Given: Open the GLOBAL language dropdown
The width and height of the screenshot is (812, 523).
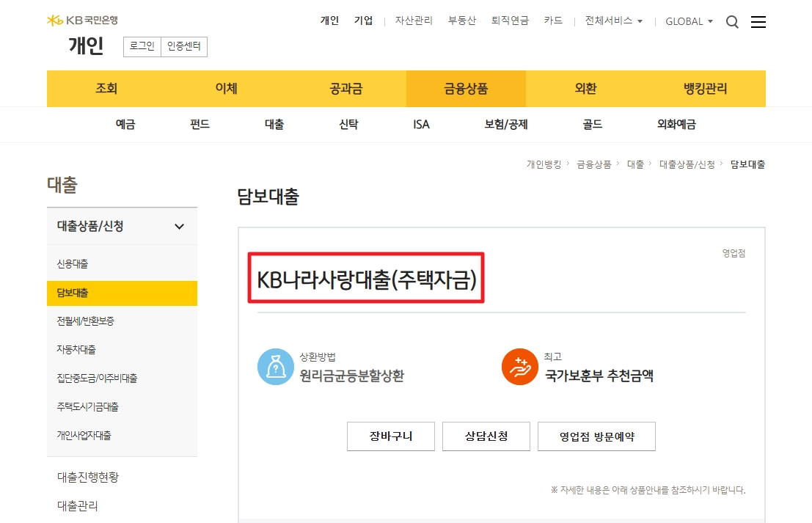Looking at the screenshot, I should (688, 21).
